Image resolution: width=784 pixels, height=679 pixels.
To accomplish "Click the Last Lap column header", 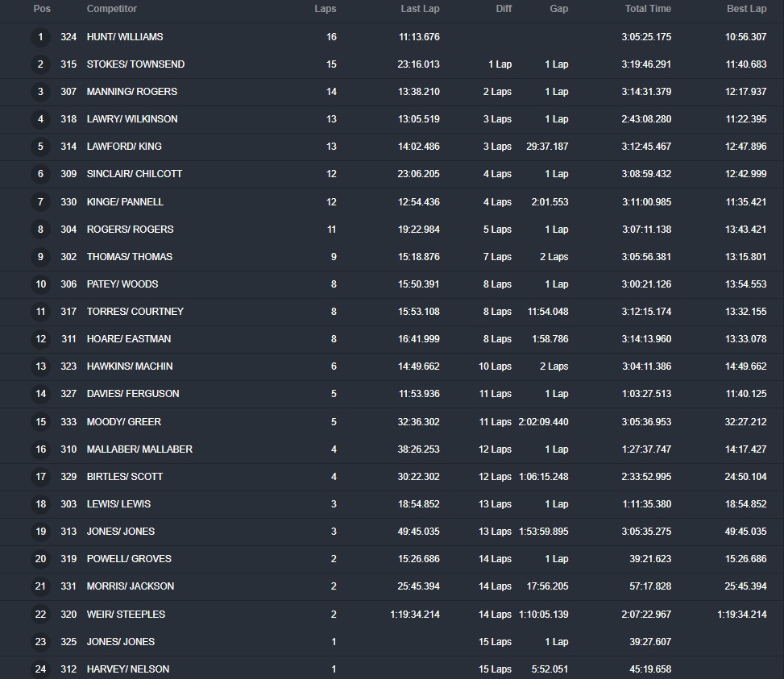I will coord(420,9).
